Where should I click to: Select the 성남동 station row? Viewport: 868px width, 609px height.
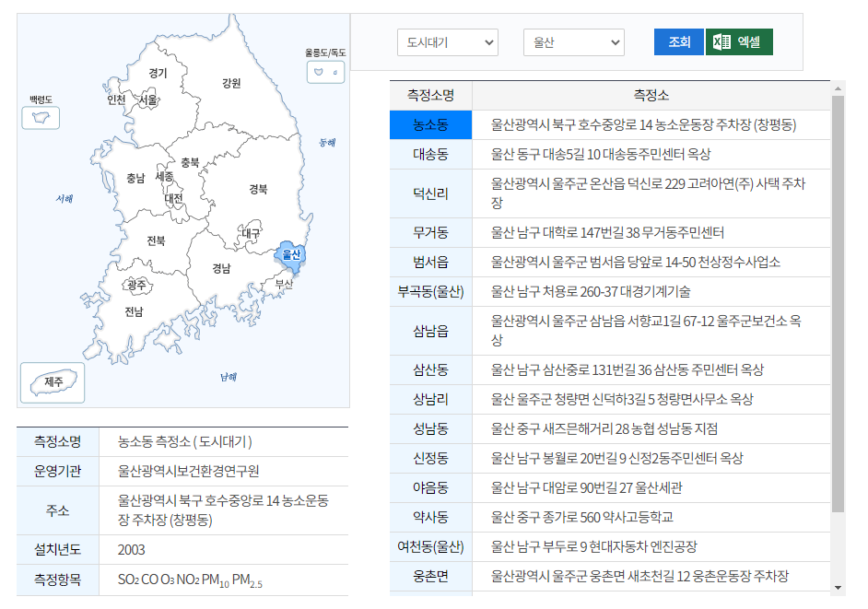pyautogui.click(x=610, y=428)
